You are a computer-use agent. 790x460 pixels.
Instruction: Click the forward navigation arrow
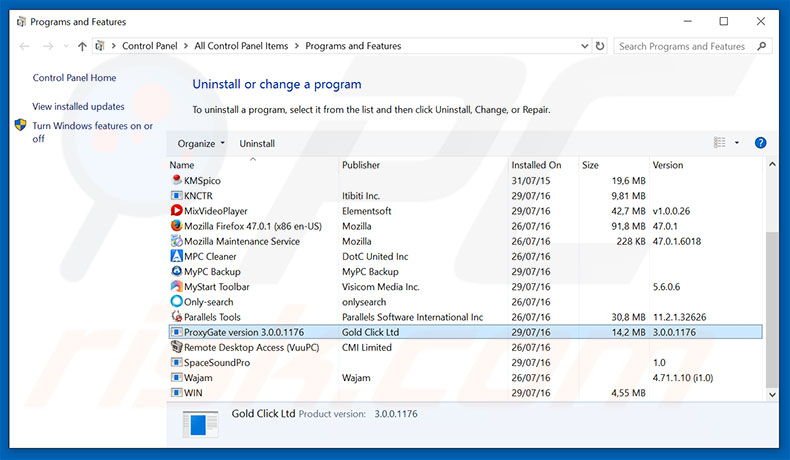48,46
